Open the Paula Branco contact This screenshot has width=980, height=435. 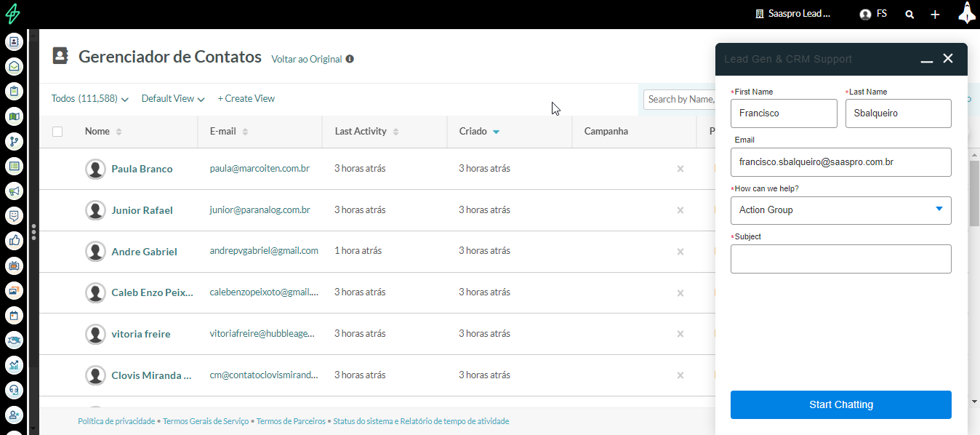click(142, 169)
